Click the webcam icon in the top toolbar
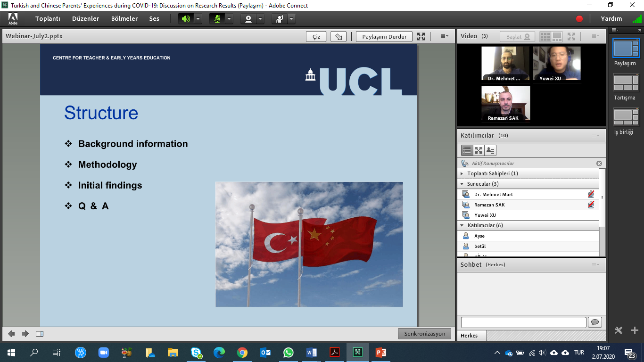The image size is (644, 362). tap(248, 19)
